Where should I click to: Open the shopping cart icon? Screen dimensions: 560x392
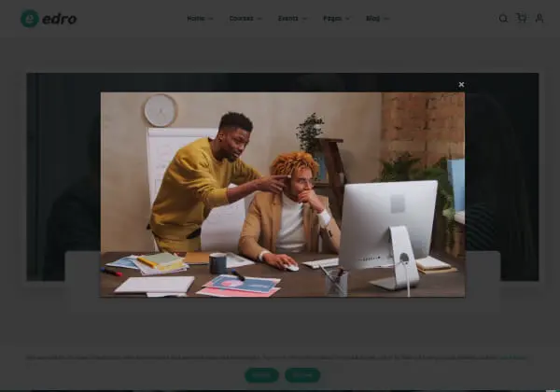pyautogui.click(x=521, y=18)
